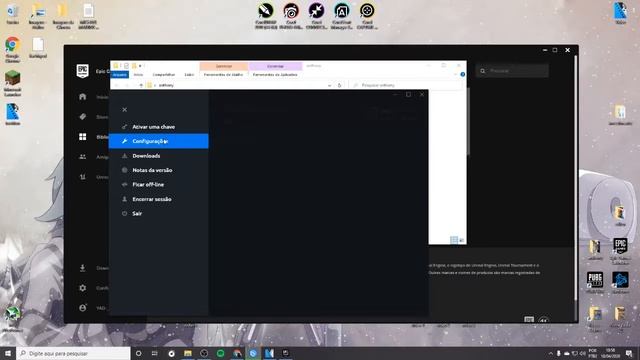640x360 pixels.
Task: Open PUBG Lite desktop icon
Action: [595, 282]
